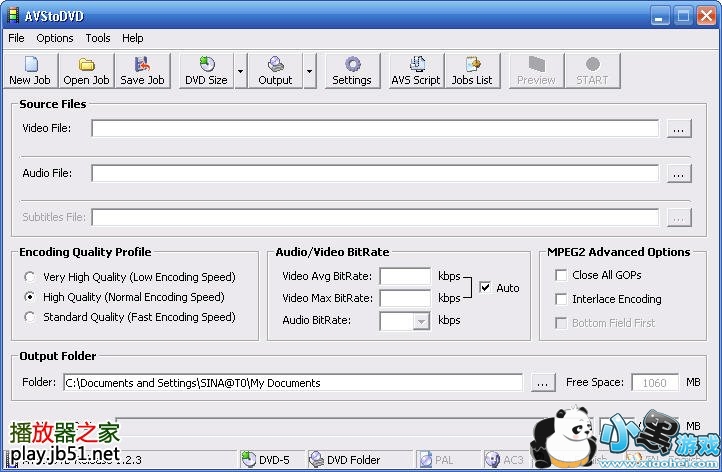Viewport: 722px width, 472px height.
Task: Open the AVS Script editor
Action: coord(415,71)
